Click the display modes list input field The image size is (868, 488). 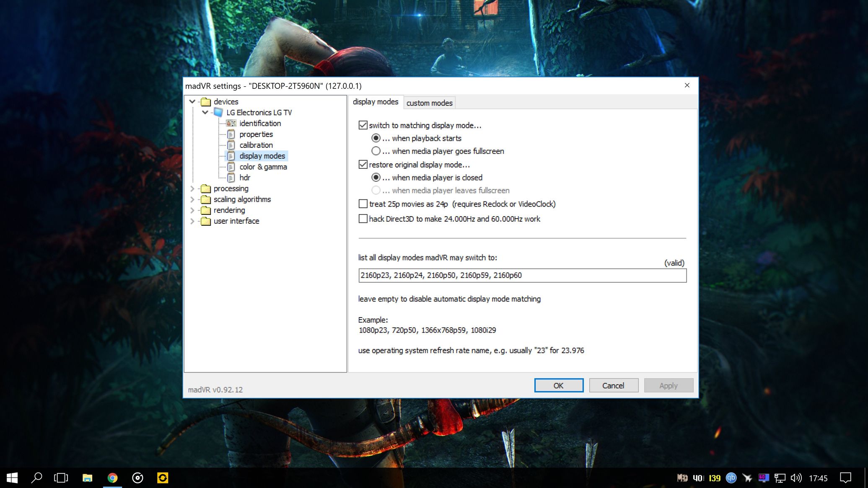point(523,276)
